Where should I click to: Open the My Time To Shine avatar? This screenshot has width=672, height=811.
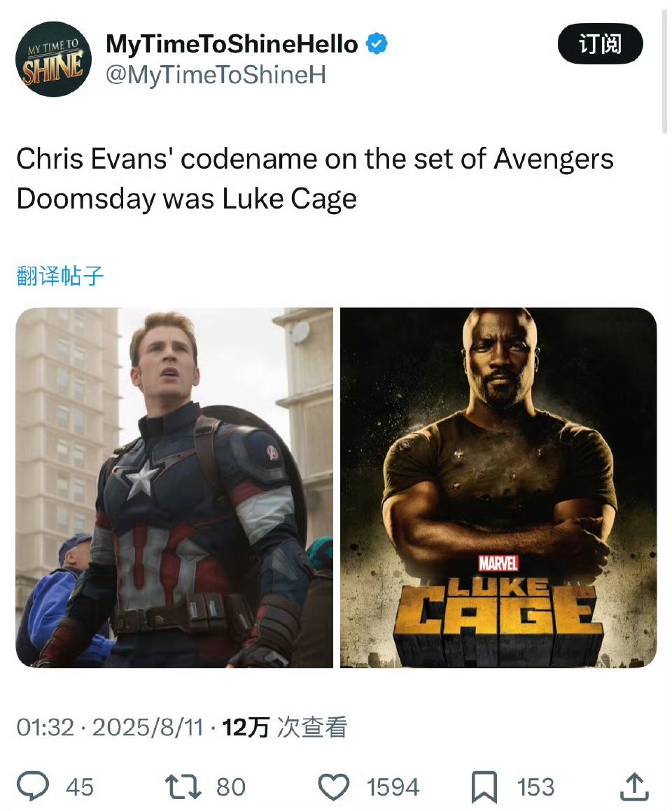[x=53, y=59]
